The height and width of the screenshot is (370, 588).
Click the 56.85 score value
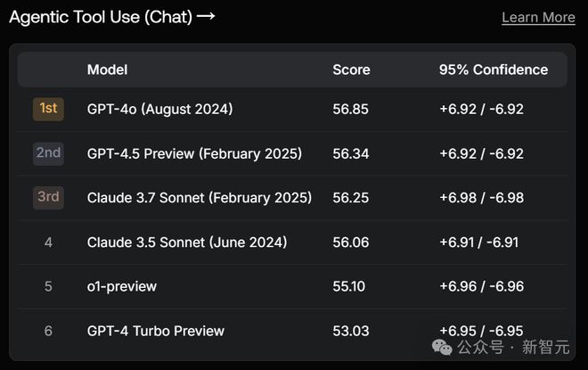[350, 109]
